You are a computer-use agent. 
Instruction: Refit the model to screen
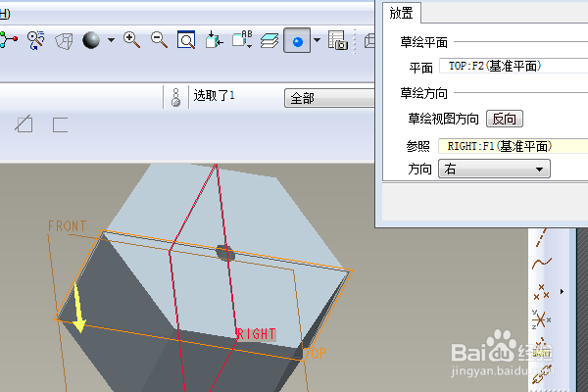tap(186, 40)
